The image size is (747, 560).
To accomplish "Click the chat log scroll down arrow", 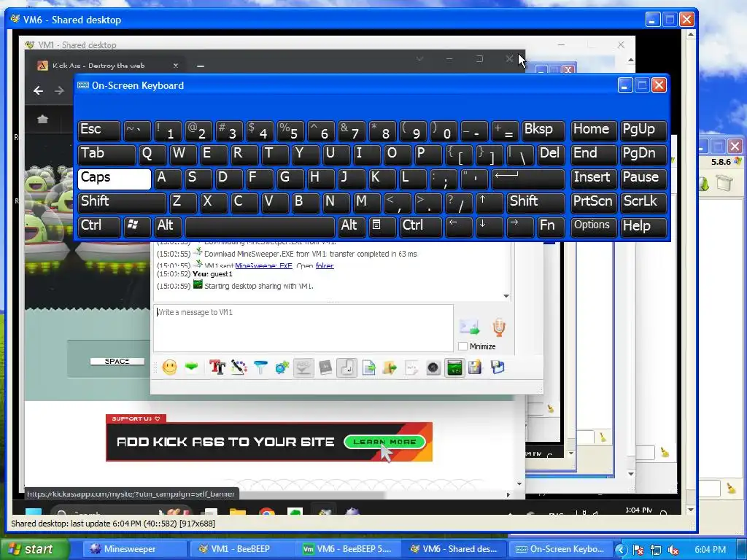I will [x=506, y=296].
